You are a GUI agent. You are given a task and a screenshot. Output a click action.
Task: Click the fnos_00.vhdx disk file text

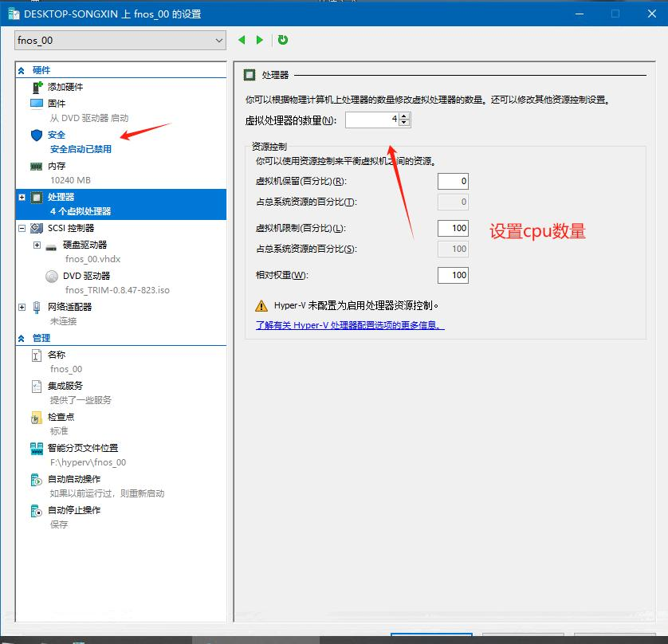tap(93, 259)
